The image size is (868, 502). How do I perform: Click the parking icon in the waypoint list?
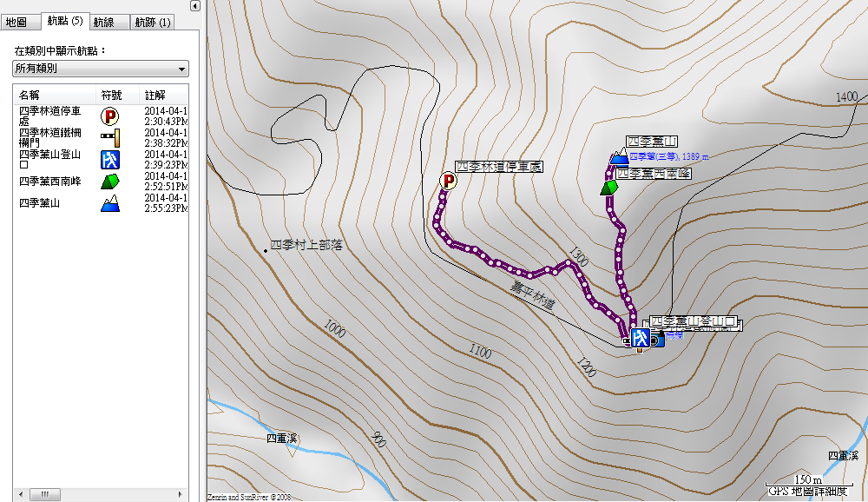tap(110, 116)
